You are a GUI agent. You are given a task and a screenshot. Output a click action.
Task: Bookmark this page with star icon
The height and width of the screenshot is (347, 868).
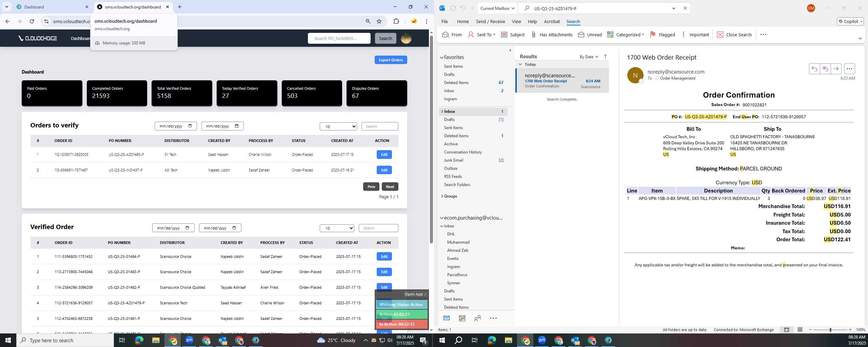pos(379,21)
